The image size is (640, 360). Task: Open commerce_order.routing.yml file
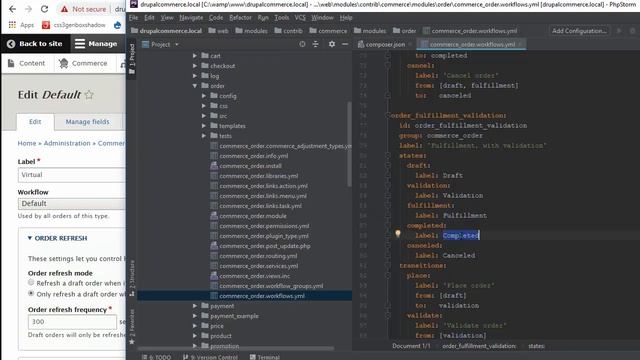pyautogui.click(x=258, y=256)
